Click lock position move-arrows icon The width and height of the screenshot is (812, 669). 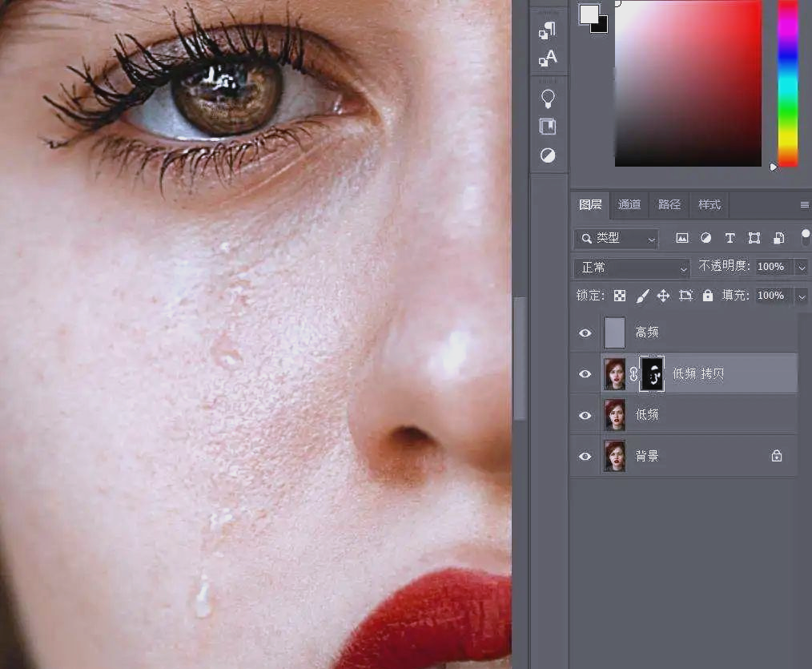point(663,296)
